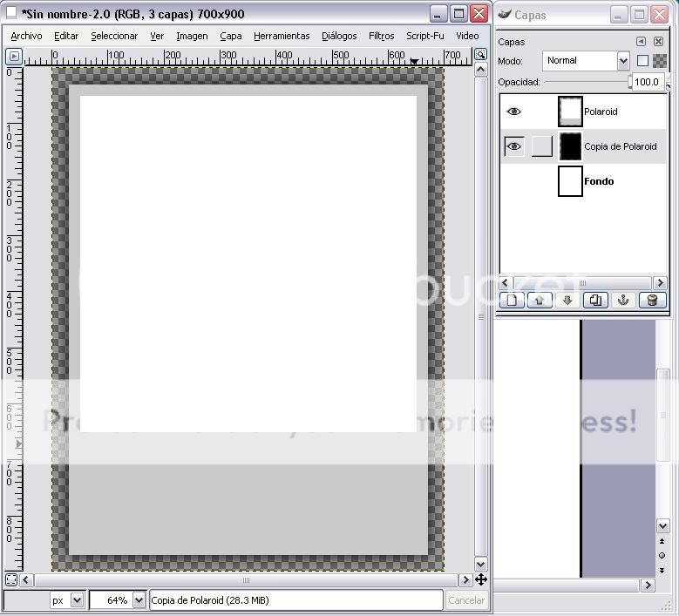Open the navigation preview icon at canvas corner

480,579
